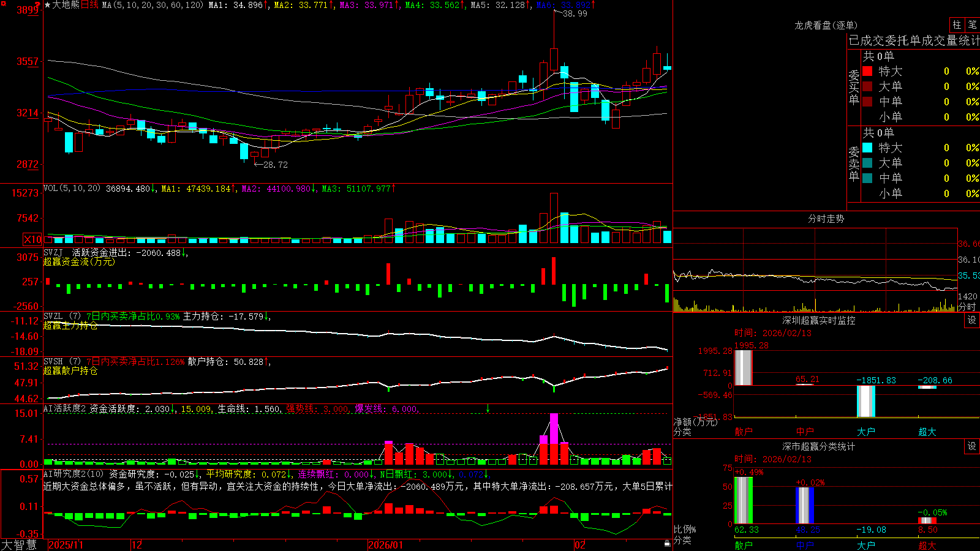
Task: Select the 超大 -208.66 bar
Action: [927, 387]
